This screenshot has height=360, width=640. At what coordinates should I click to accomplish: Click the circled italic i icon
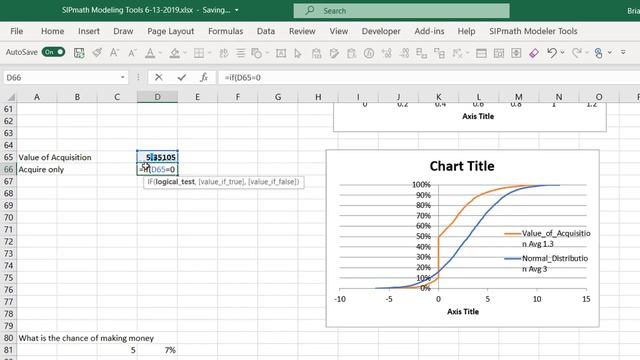click(x=369, y=53)
